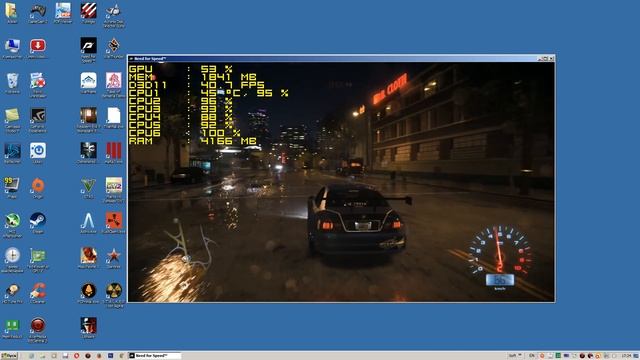This screenshot has height=360, width=640.
Task: Open the NVIDIA GeForce Experience shortcut
Action: pos(38,116)
